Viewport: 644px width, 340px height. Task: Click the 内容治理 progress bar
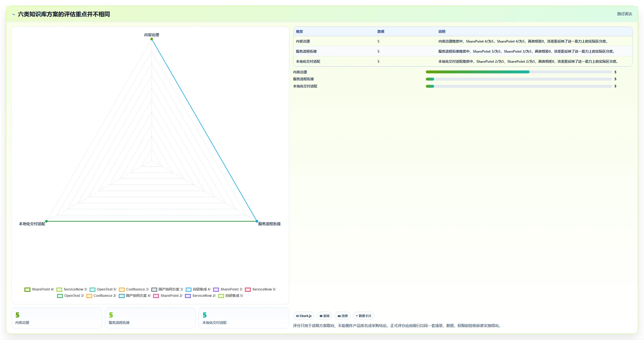click(x=519, y=72)
